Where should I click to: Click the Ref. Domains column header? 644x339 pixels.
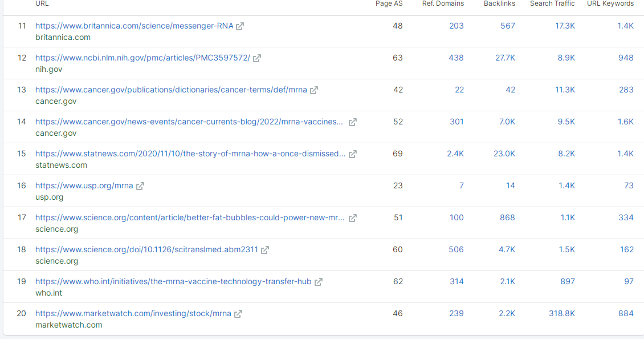pyautogui.click(x=443, y=3)
